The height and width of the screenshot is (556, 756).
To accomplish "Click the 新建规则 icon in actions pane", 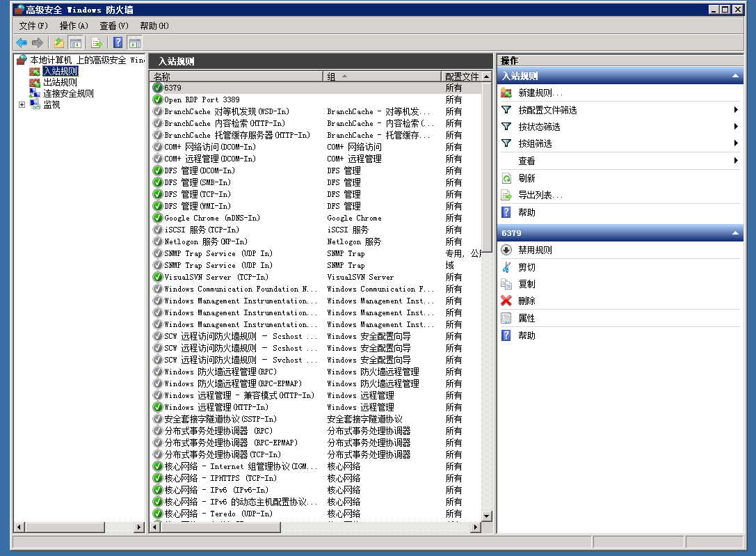I will (506, 93).
